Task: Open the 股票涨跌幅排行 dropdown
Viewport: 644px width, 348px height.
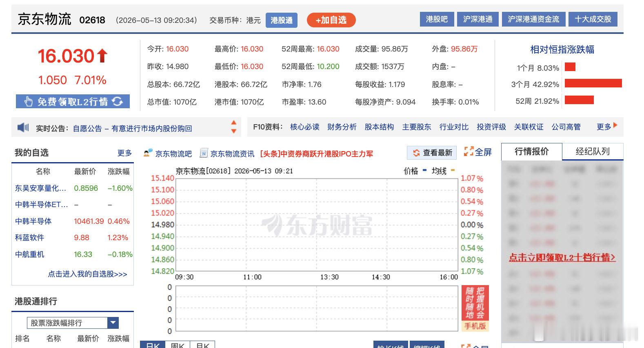Action: [73, 323]
